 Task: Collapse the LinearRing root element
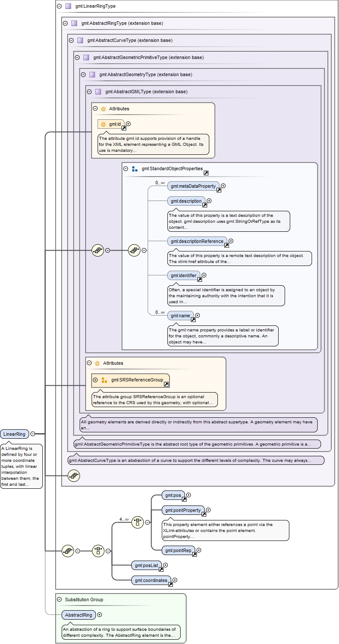tap(33, 434)
